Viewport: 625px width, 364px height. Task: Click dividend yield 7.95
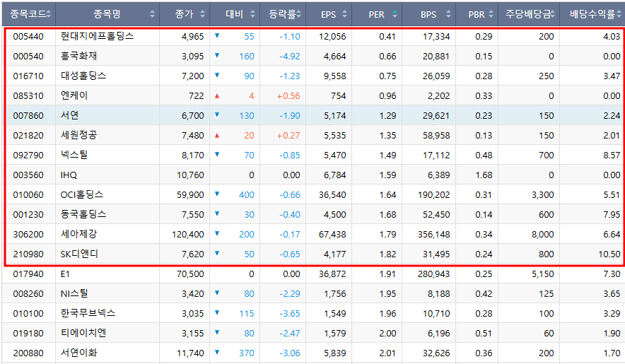point(612,214)
